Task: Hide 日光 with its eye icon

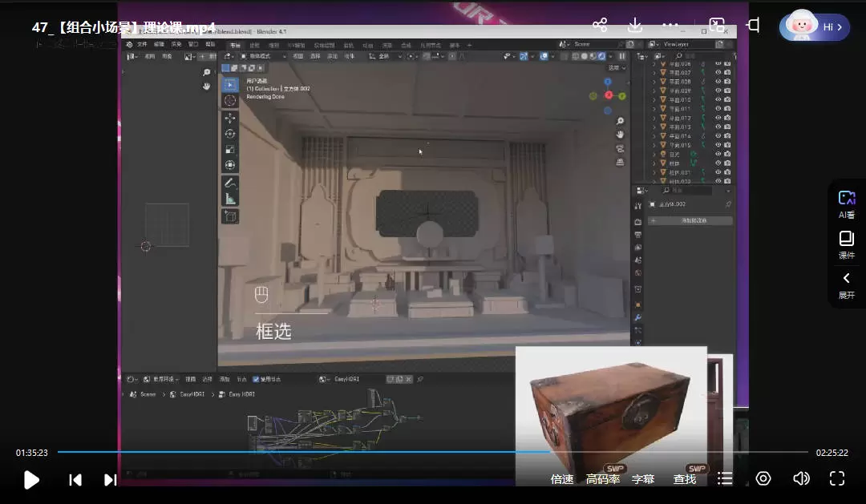Action: 718,154
